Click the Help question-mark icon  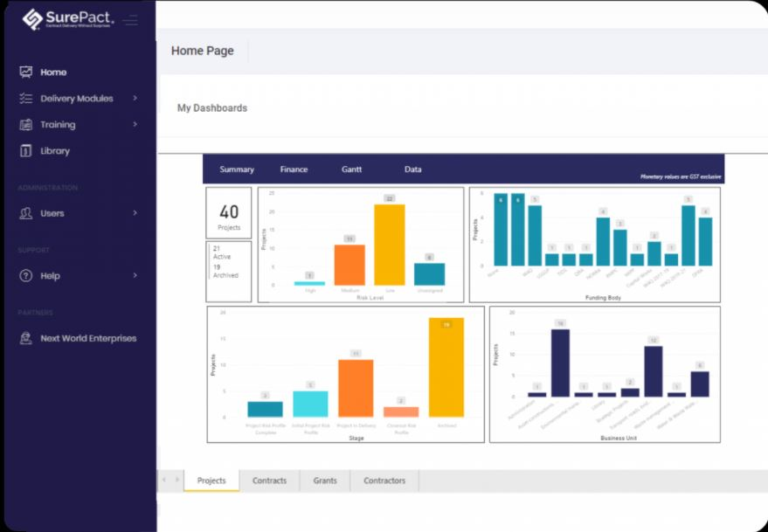[25, 275]
